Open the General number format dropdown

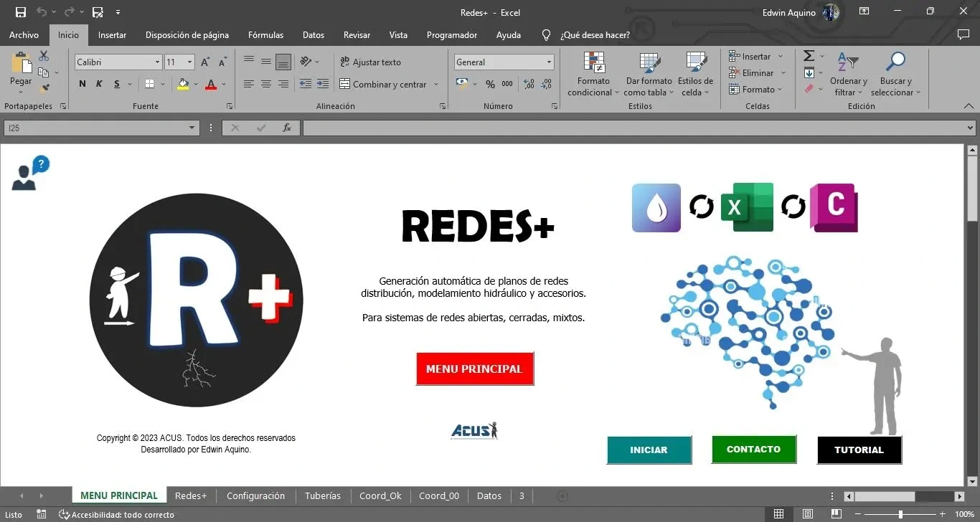point(549,62)
